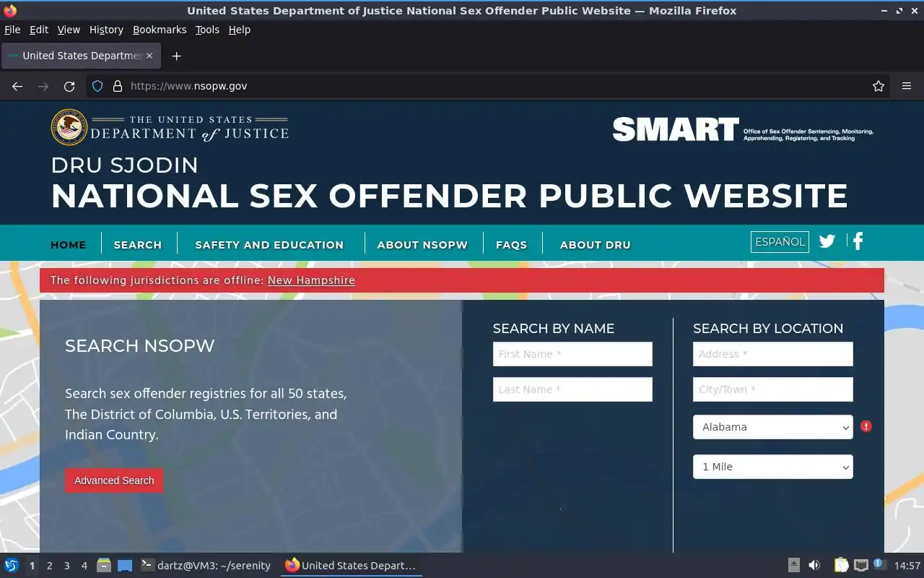
Task: Click the First Name input field
Action: [x=572, y=354]
